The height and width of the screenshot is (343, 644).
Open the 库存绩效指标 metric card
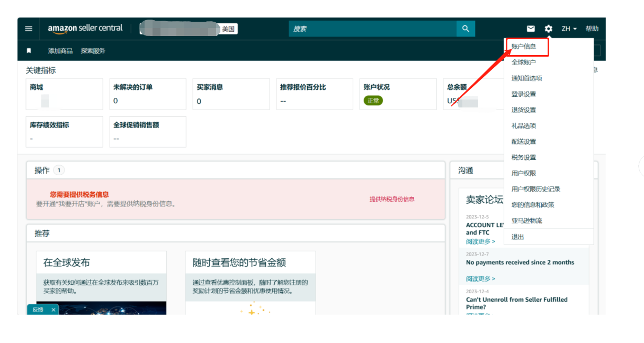[x=64, y=132]
